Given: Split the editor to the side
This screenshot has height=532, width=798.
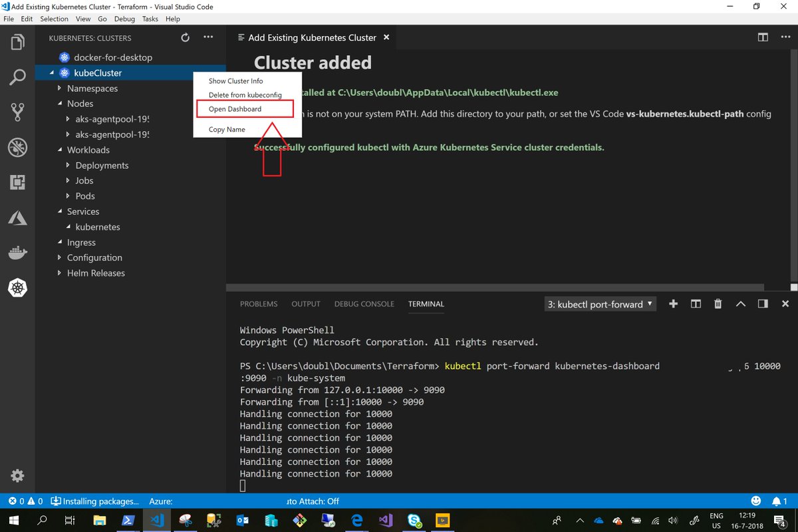Looking at the screenshot, I should (763, 38).
